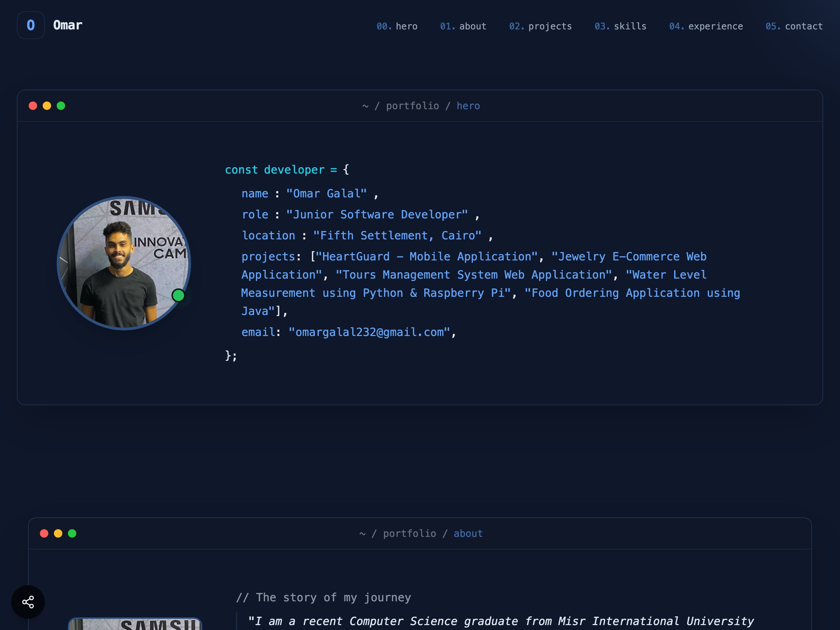Click the red dot in about window
840x630 pixels.
[x=44, y=533]
